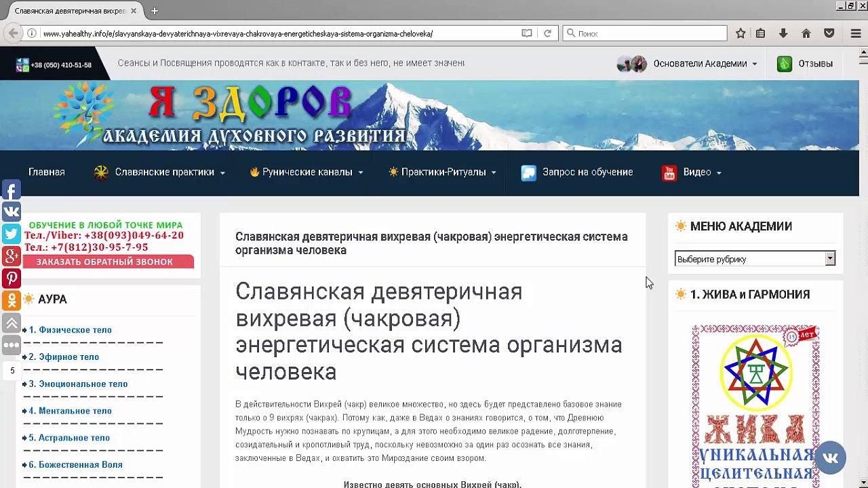Expand Славянские практики menu
The image size is (868, 488).
[x=159, y=172]
